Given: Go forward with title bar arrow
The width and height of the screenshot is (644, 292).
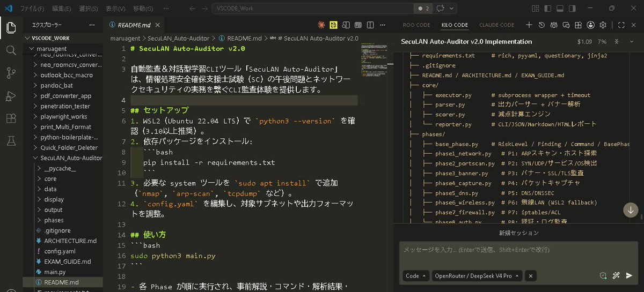Looking at the screenshot, I should pyautogui.click(x=206, y=9).
